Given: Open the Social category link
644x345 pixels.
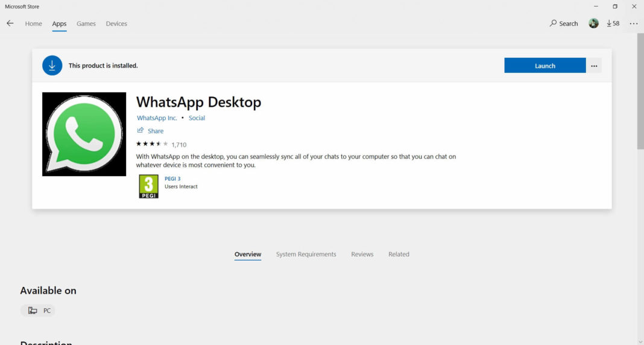Looking at the screenshot, I should tap(197, 118).
